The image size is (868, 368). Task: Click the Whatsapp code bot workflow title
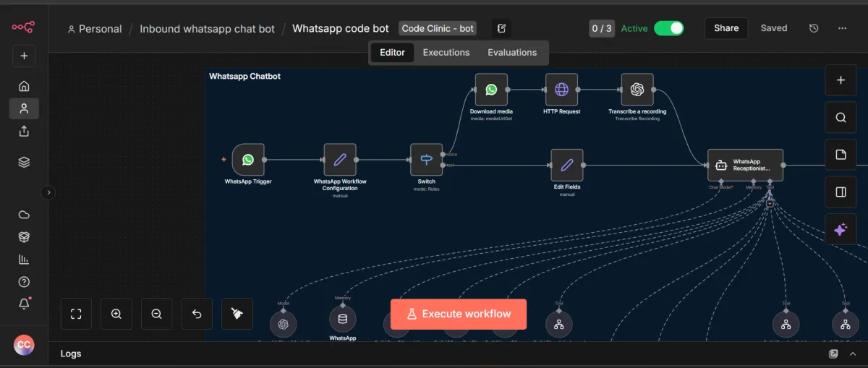pyautogui.click(x=340, y=29)
